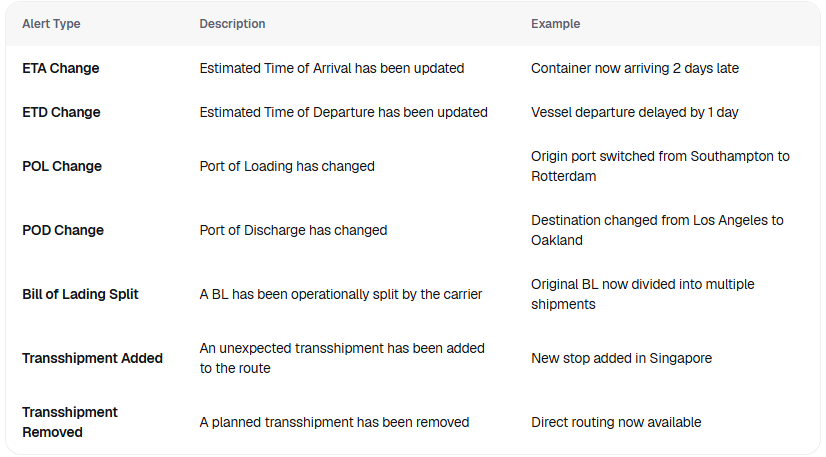Click the Description column header
Viewport: 826px width, 457px height.
pyautogui.click(x=232, y=24)
